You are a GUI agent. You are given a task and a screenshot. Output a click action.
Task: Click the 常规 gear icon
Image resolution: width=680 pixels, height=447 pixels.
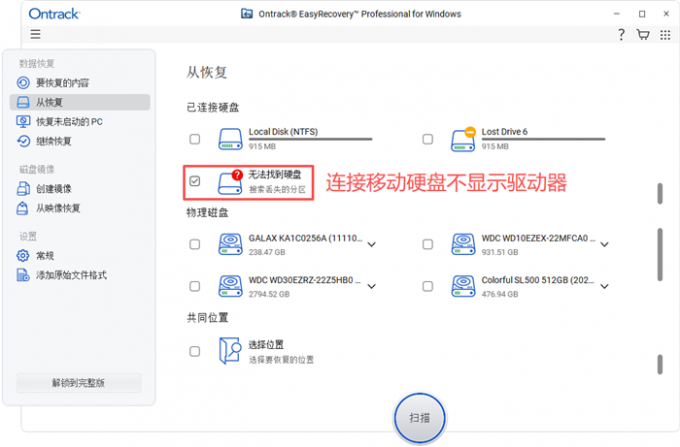pos(23,255)
